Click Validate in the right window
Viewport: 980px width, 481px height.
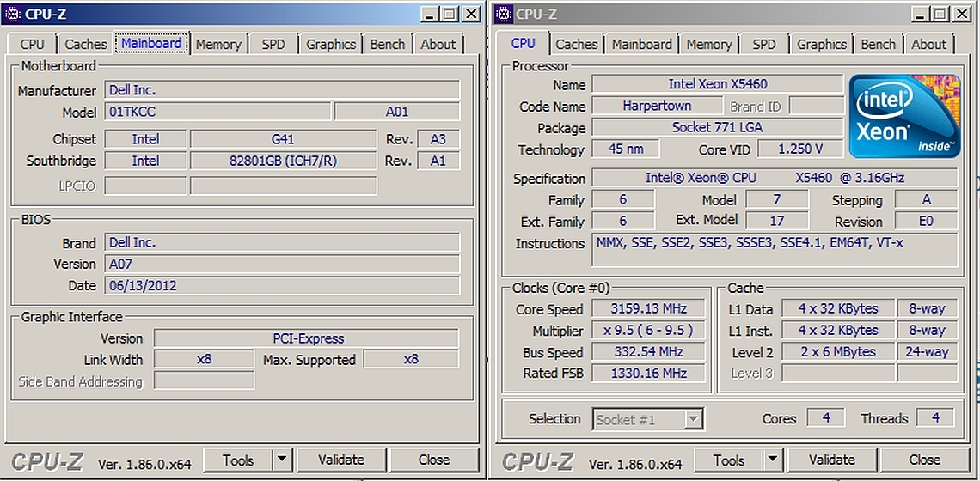pyautogui.click(x=832, y=460)
